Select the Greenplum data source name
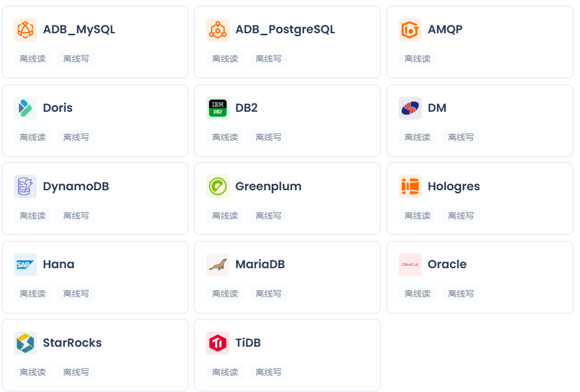 [268, 187]
